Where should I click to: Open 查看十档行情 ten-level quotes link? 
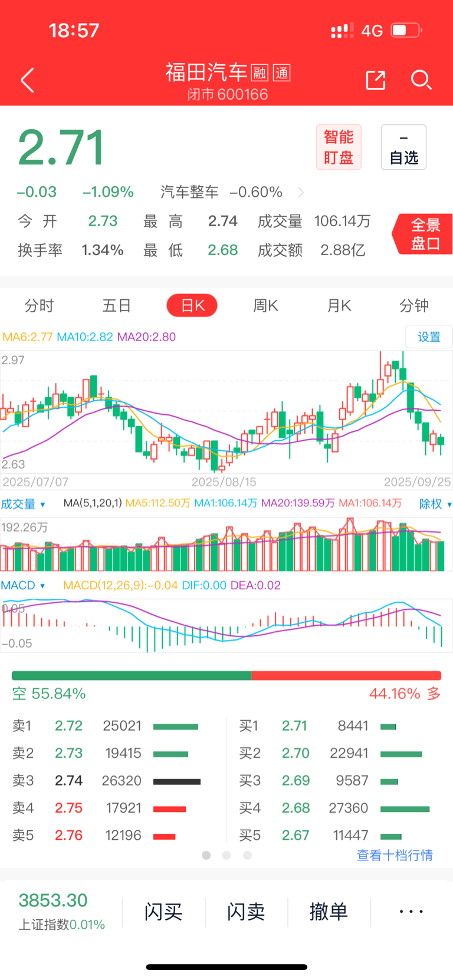point(395,856)
